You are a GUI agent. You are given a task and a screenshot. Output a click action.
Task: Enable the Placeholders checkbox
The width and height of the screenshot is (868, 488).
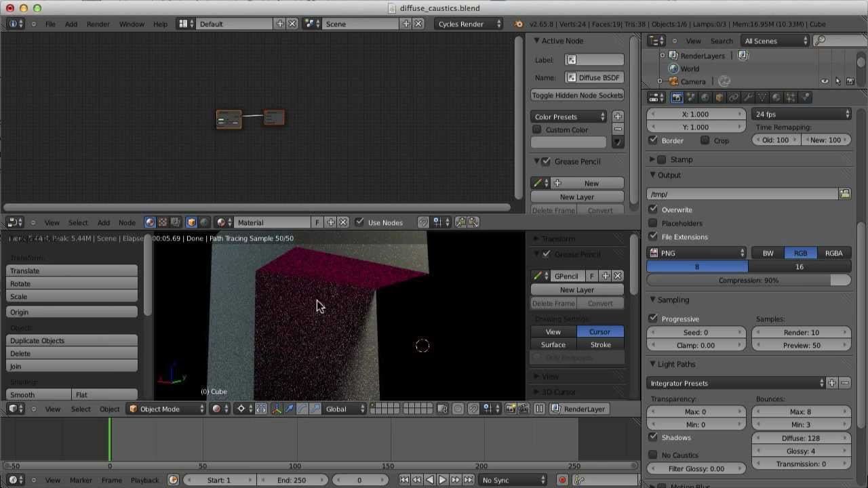click(x=653, y=223)
